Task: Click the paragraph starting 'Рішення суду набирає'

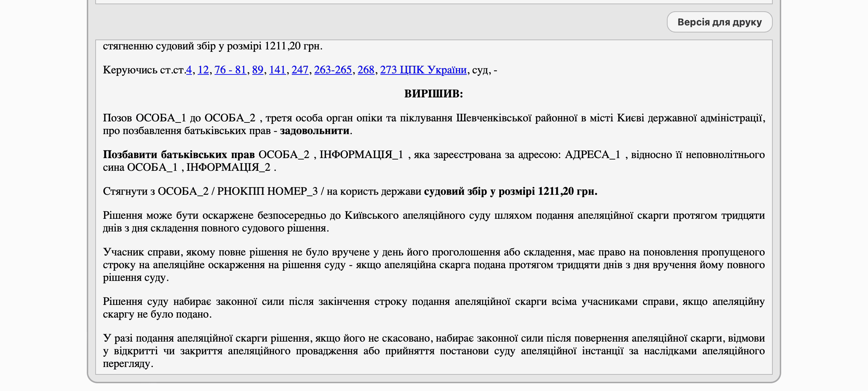Action: click(434, 308)
